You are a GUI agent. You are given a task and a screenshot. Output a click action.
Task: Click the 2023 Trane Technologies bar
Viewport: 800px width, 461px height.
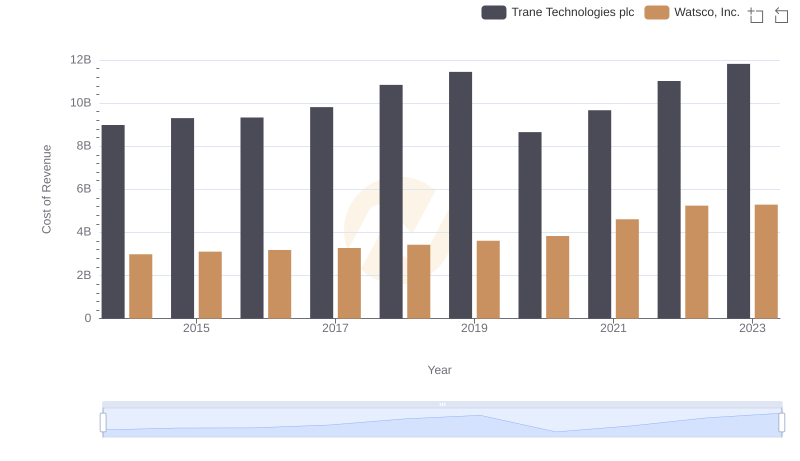click(x=738, y=191)
